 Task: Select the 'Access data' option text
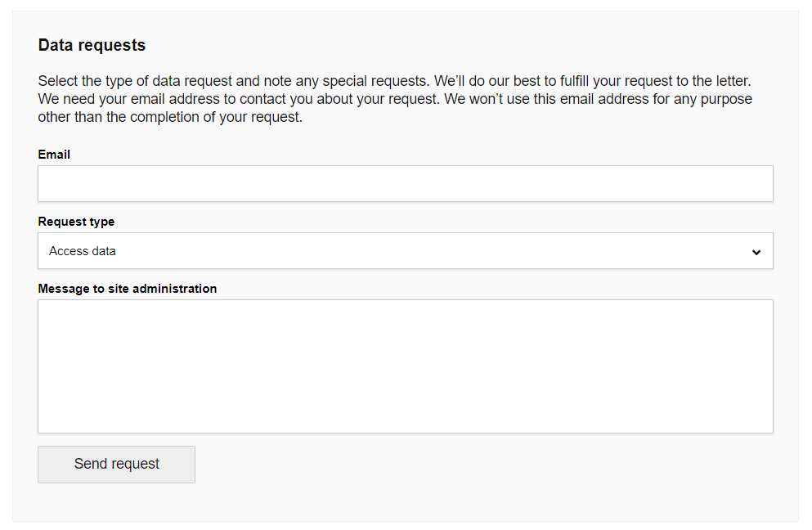coord(83,251)
